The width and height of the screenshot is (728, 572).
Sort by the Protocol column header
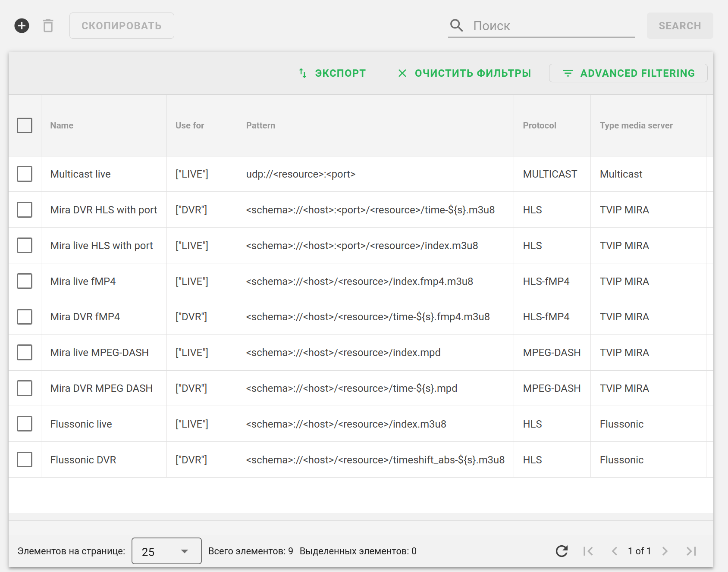click(540, 125)
